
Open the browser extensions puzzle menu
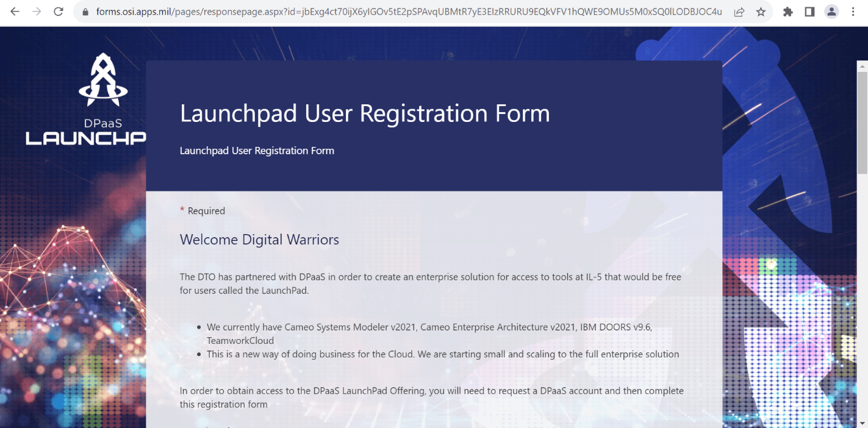click(x=788, y=12)
